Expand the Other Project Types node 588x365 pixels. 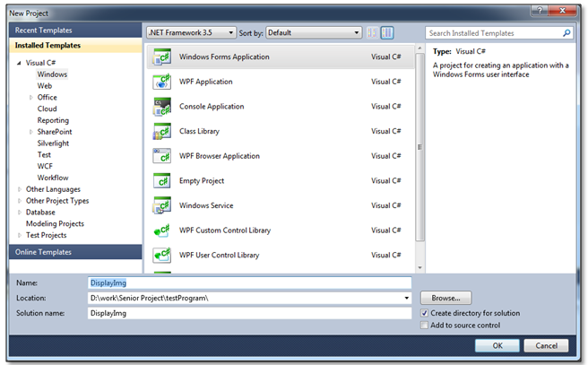[20, 201]
